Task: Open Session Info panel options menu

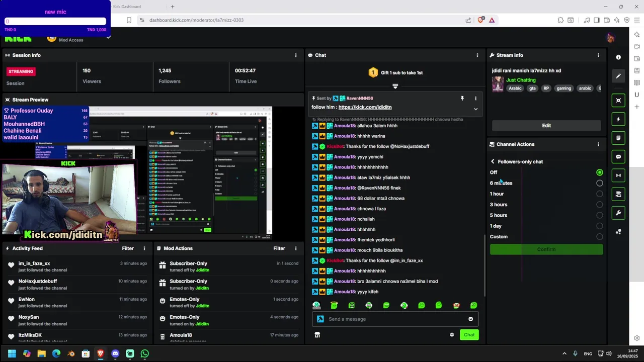Action: pos(296,55)
